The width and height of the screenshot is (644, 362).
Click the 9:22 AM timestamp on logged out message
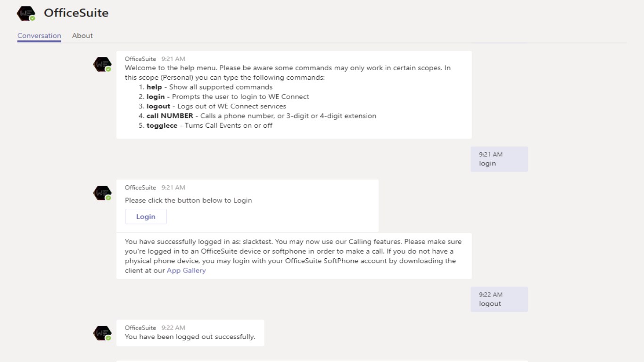[x=173, y=328]
